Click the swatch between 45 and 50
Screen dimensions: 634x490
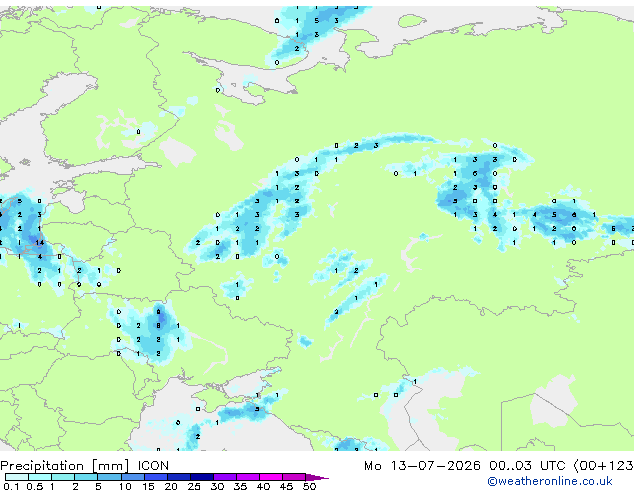tap(294, 477)
